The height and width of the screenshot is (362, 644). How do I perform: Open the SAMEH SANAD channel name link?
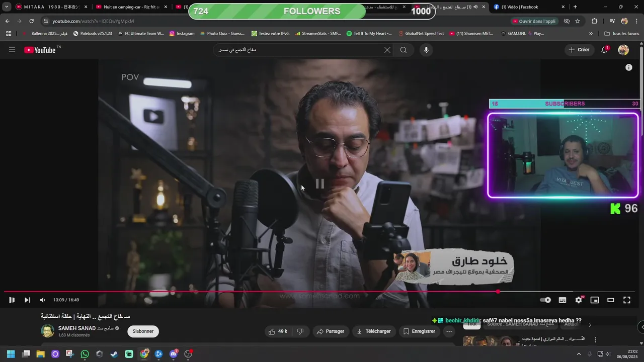click(76, 328)
